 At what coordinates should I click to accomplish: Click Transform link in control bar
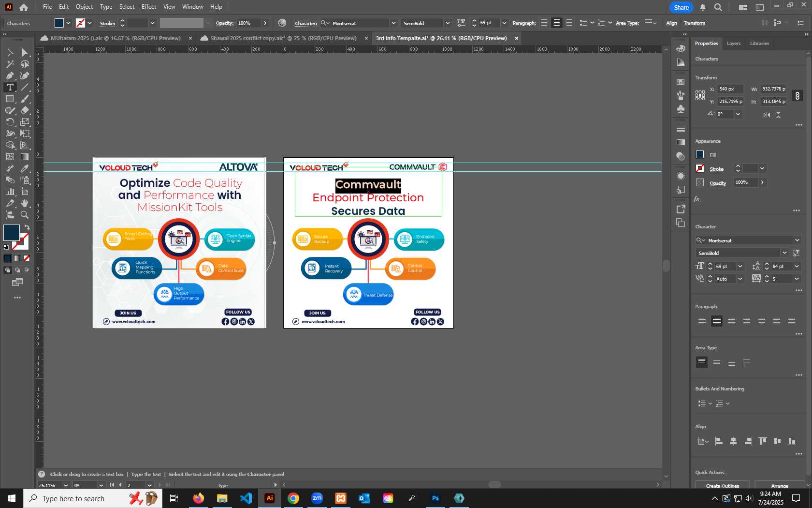point(694,23)
